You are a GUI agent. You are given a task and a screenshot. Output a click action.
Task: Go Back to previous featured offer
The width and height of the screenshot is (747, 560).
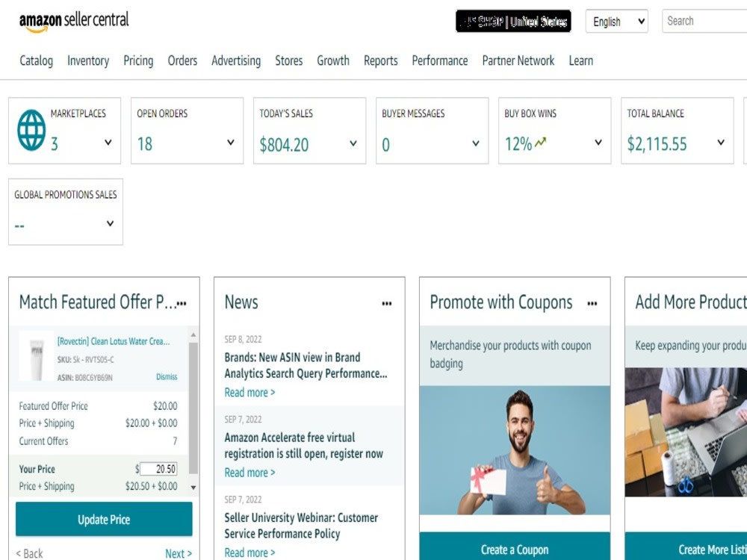[x=30, y=553]
